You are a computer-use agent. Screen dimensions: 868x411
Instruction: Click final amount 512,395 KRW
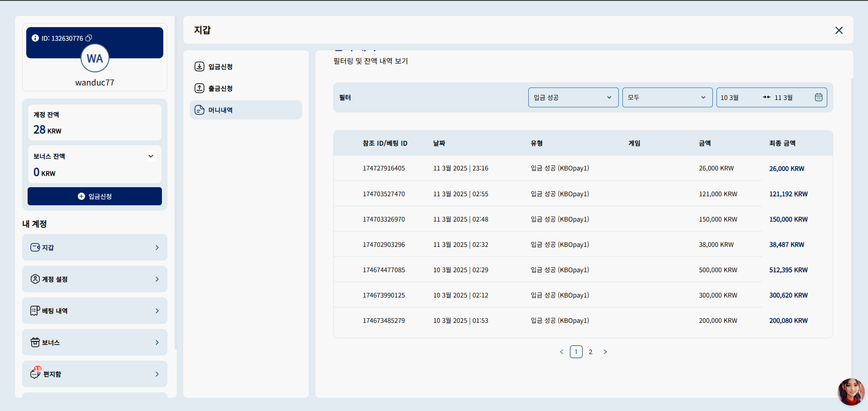788,270
